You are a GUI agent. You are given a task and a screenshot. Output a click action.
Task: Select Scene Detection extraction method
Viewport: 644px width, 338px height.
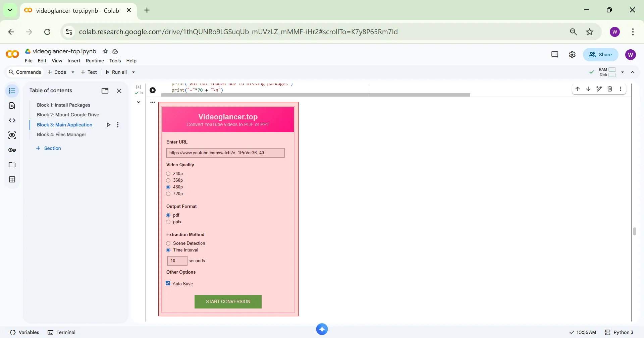(168, 243)
